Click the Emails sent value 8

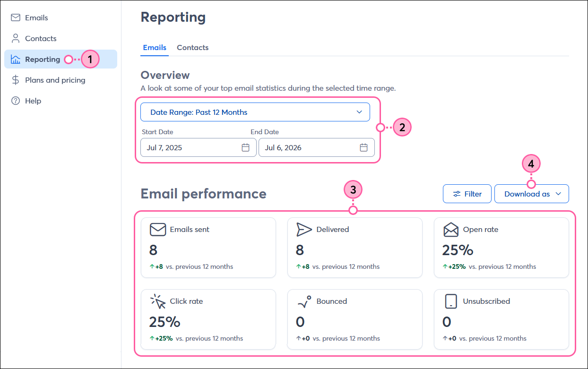tap(153, 250)
